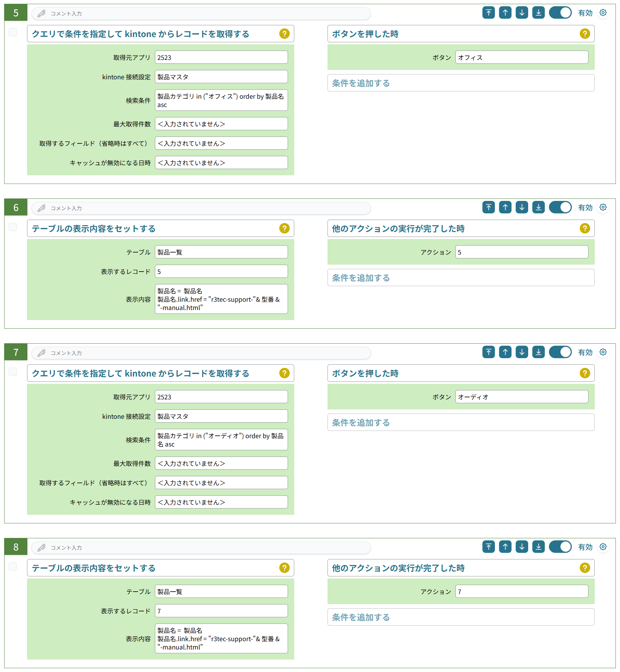Move row 6 up one position
The height and width of the screenshot is (672, 620).
[505, 207]
